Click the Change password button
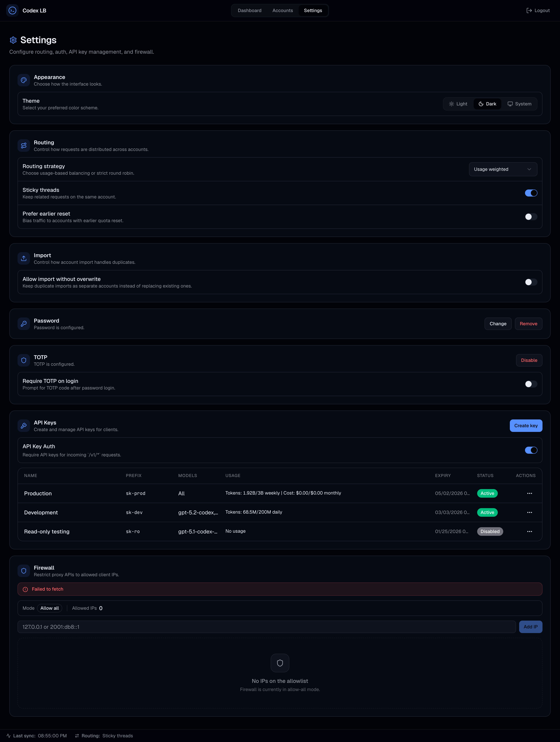 [498, 324]
